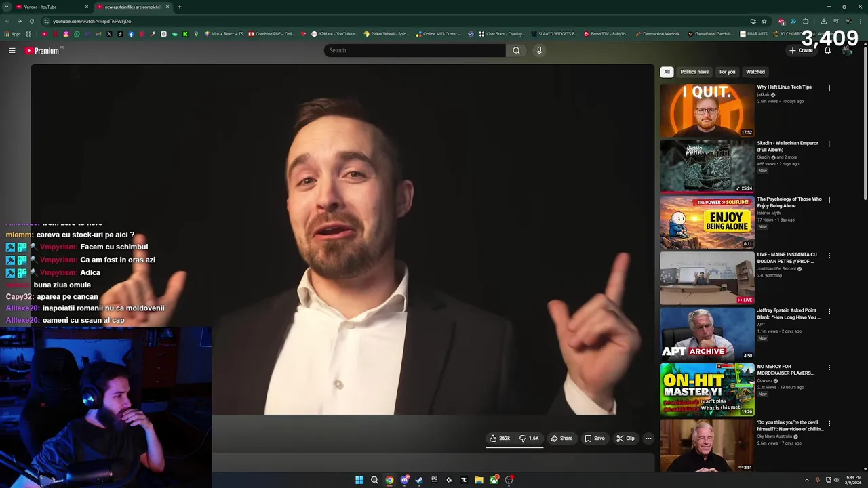Select the All filter chip
The image size is (868, 488).
667,72
